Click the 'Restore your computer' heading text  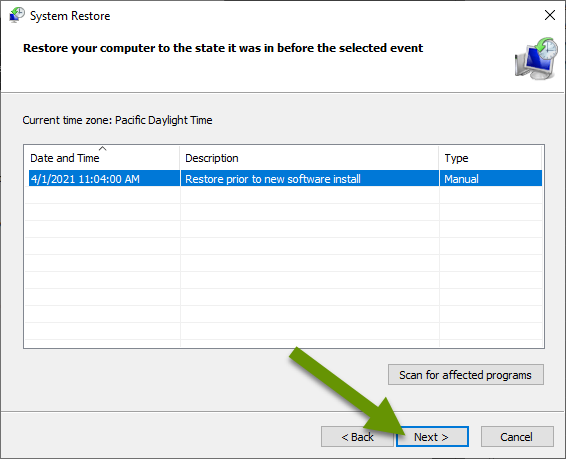tap(223, 48)
